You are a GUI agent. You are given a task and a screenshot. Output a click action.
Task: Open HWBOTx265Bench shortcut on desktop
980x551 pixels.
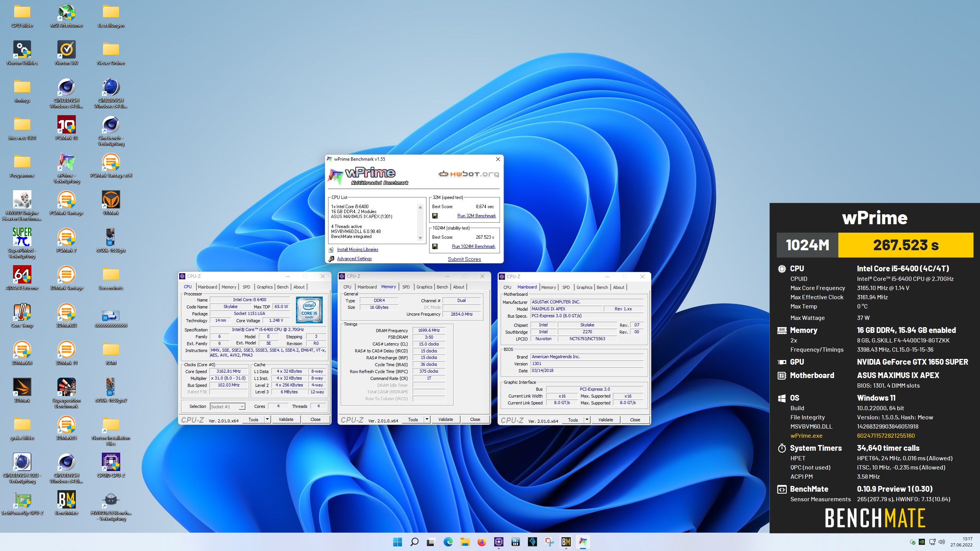pyautogui.click(x=111, y=506)
